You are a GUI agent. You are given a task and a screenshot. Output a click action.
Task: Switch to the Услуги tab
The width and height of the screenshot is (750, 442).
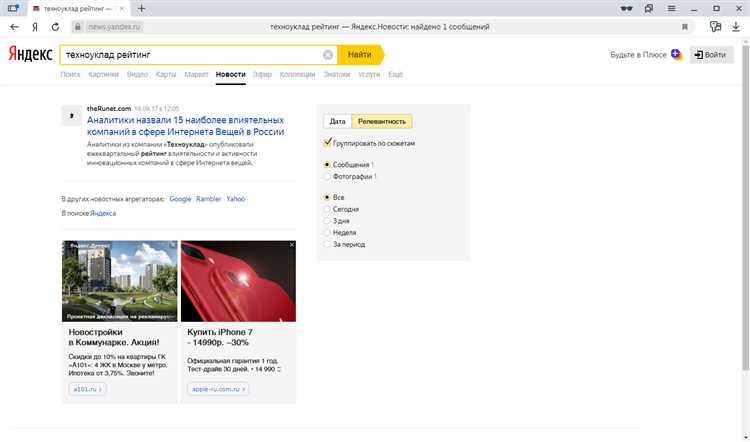[369, 74]
